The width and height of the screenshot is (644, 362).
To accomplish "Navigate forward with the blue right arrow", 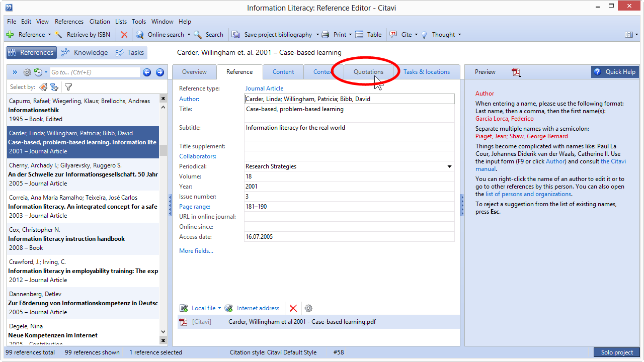I will pos(160,72).
